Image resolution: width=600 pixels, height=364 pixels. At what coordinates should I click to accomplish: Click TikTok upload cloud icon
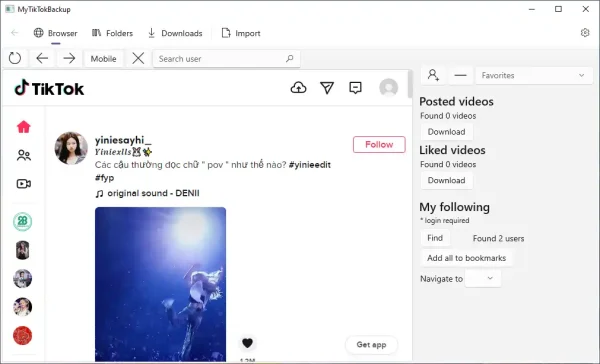[x=298, y=88]
